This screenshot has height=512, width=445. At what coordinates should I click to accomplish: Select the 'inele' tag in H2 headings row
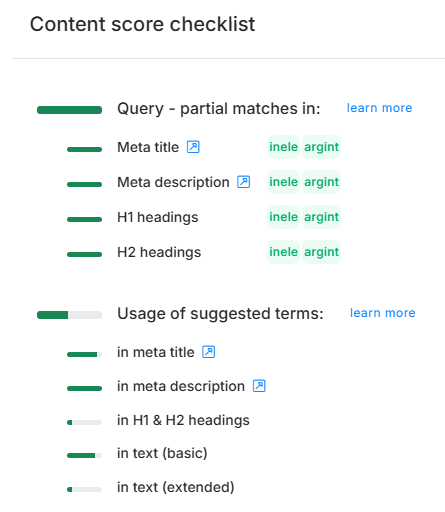(x=283, y=252)
